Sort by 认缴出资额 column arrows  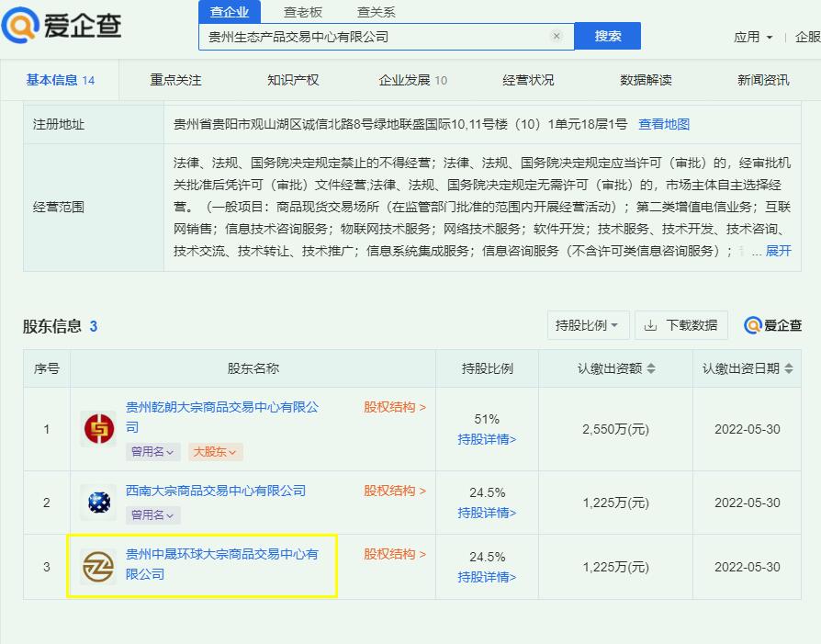pyautogui.click(x=651, y=368)
